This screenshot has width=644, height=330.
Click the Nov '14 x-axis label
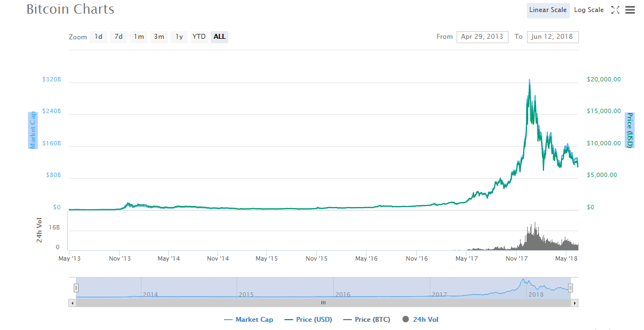tap(218, 258)
